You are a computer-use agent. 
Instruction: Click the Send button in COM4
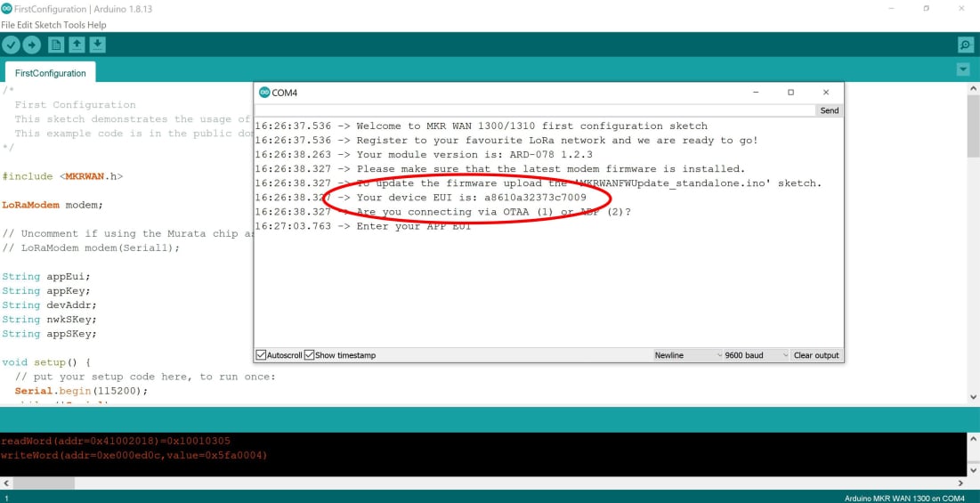point(830,110)
